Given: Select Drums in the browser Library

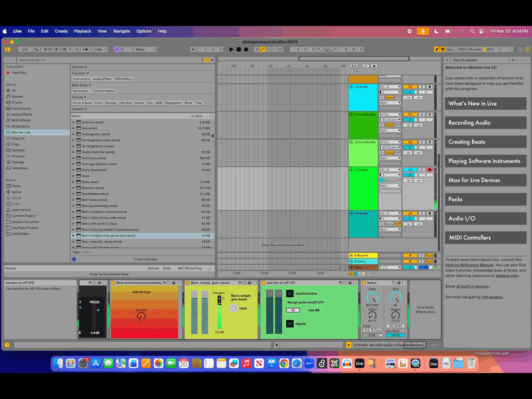Looking at the screenshot, I should tap(17, 102).
